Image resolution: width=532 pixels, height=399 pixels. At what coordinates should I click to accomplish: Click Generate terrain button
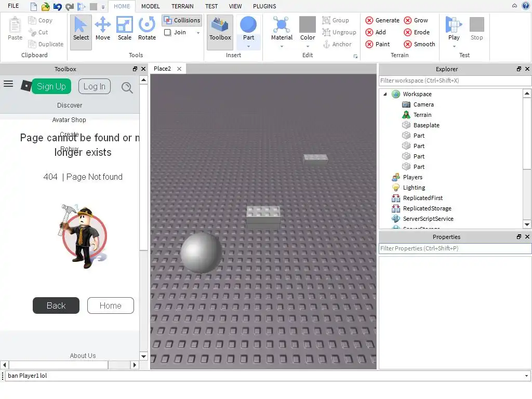pyautogui.click(x=382, y=20)
